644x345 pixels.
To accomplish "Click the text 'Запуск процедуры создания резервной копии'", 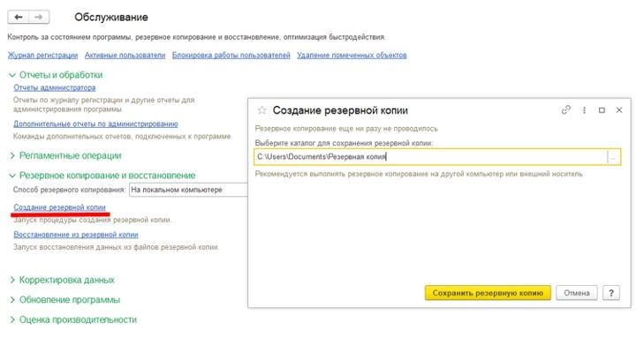I will 93,220.
